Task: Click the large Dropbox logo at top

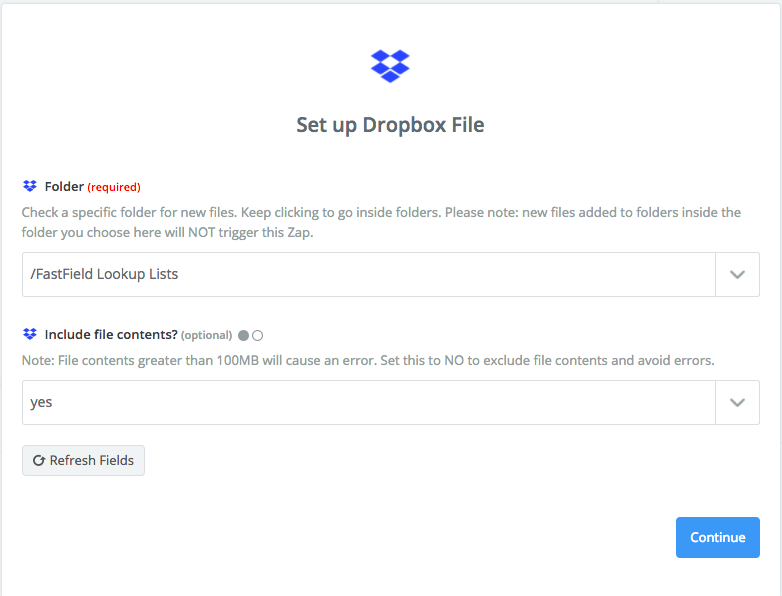Action: point(390,66)
